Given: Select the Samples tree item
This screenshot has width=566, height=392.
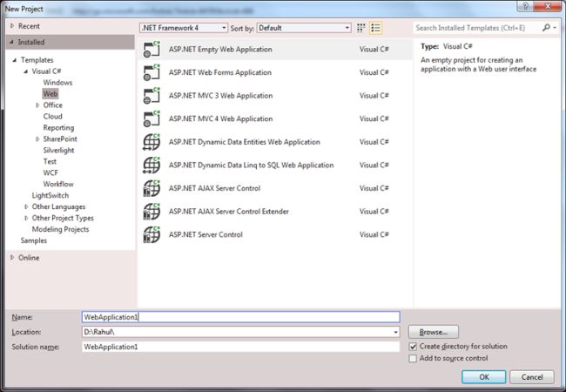Looking at the screenshot, I should point(34,240).
